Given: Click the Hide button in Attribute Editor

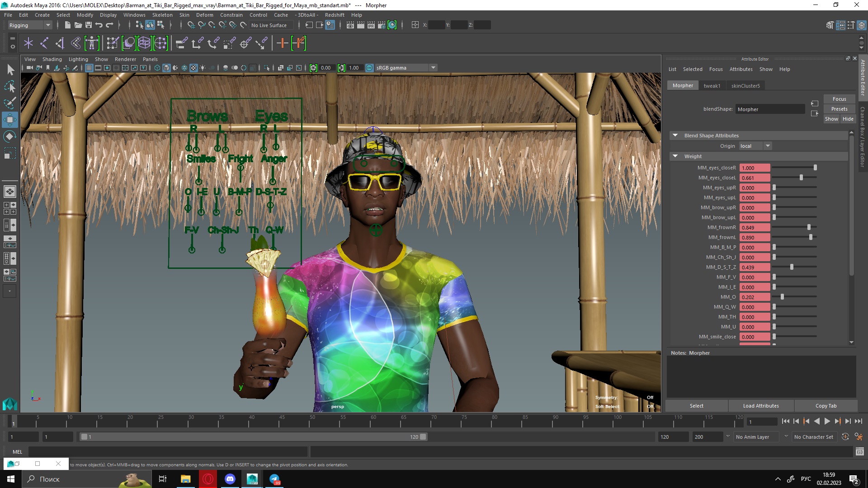Looking at the screenshot, I should (x=848, y=119).
